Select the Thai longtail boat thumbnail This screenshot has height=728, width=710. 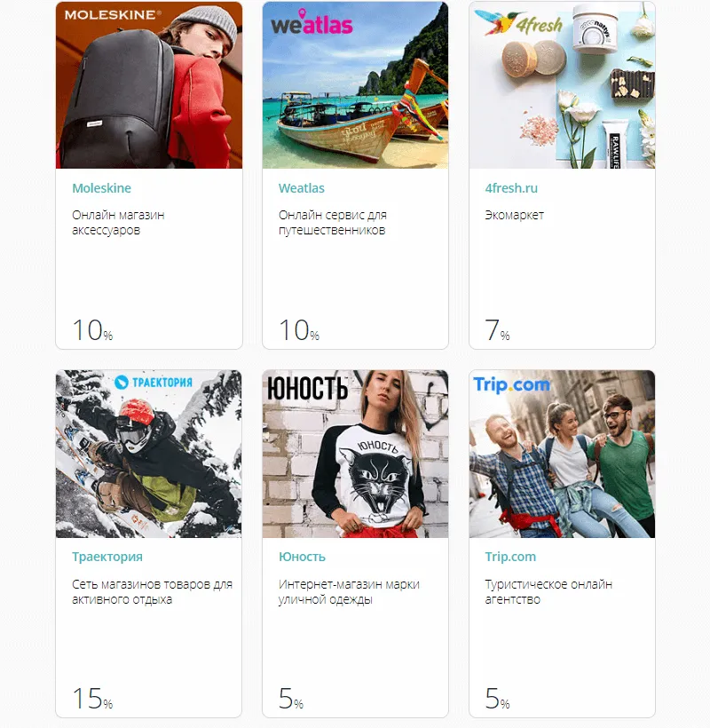pyautogui.click(x=356, y=85)
